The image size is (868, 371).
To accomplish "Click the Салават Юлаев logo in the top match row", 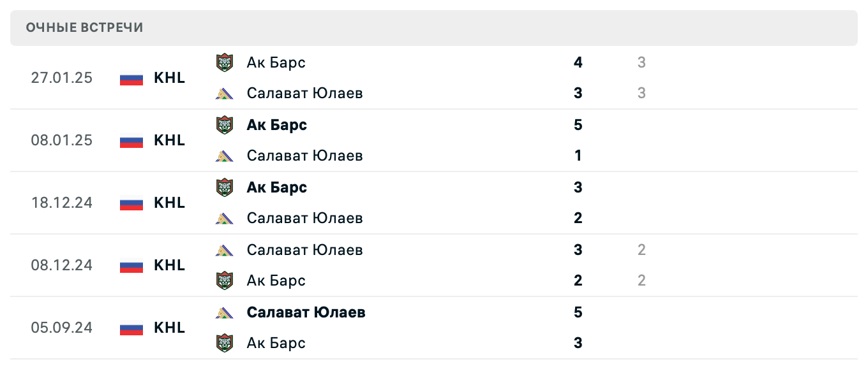I will 225,92.
